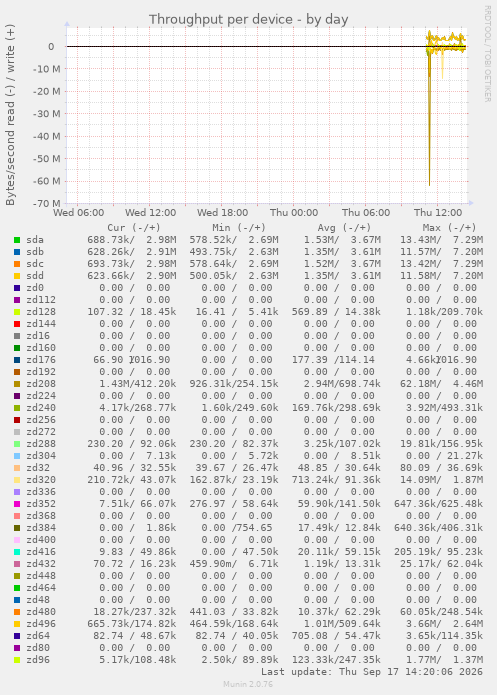The height and width of the screenshot is (695, 497).
Task: Click the orange sdc legend color swatch
Action: 17,264
